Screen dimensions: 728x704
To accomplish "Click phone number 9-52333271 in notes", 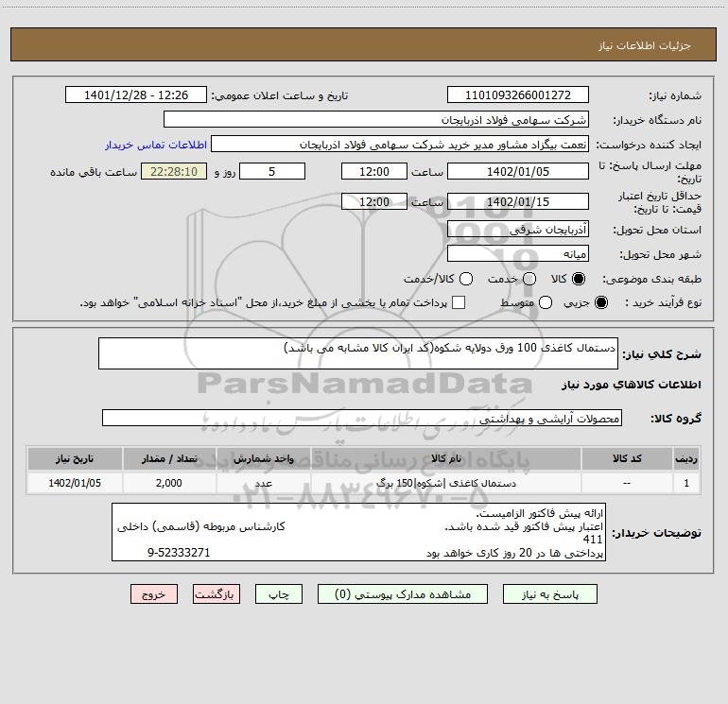I will coord(179,552).
